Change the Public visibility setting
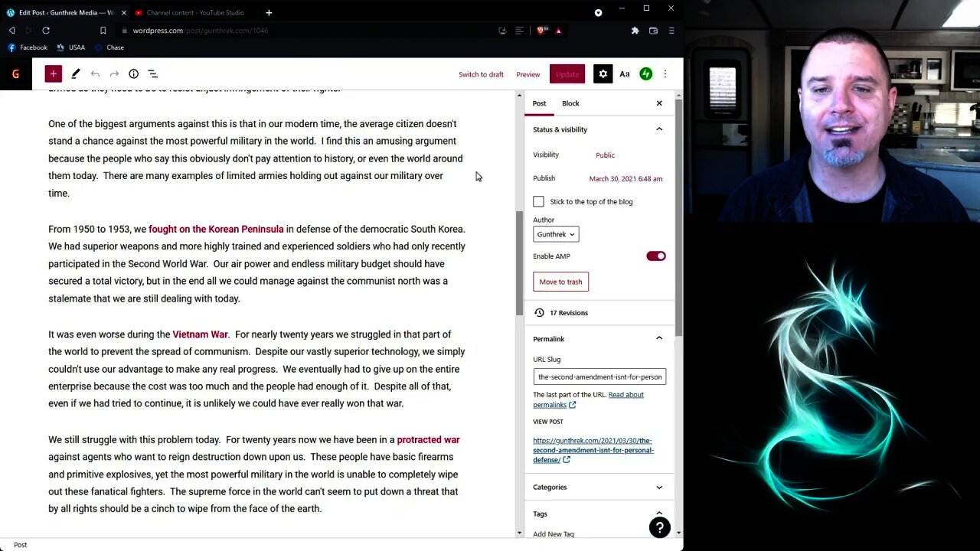The image size is (980, 551). [x=605, y=155]
